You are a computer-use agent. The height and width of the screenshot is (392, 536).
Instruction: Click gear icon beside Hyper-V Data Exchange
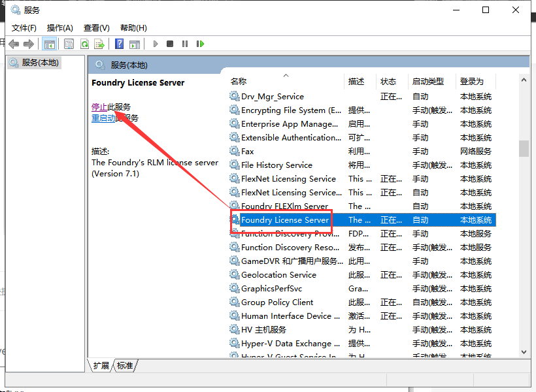234,343
